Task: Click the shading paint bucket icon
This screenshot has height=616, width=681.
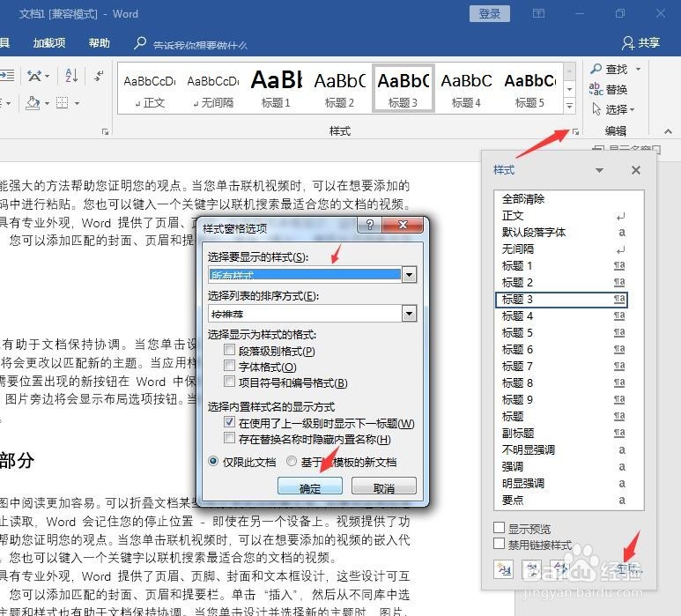Action: pyautogui.click(x=33, y=103)
